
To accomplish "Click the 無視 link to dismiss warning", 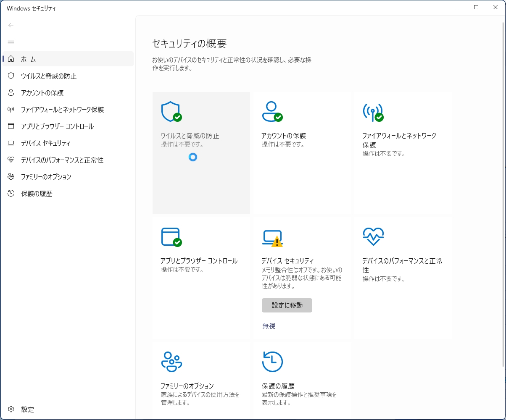I will 269,326.
